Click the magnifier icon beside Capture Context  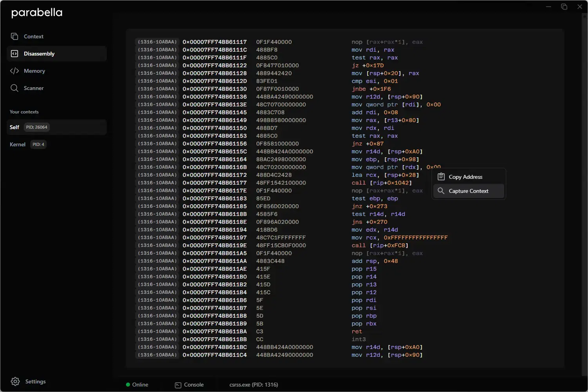(x=441, y=191)
